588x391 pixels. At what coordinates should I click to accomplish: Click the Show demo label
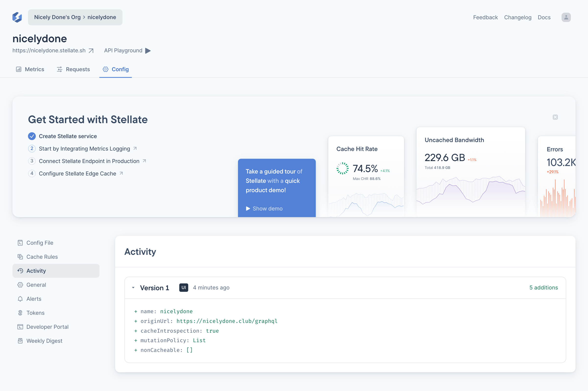268,208
